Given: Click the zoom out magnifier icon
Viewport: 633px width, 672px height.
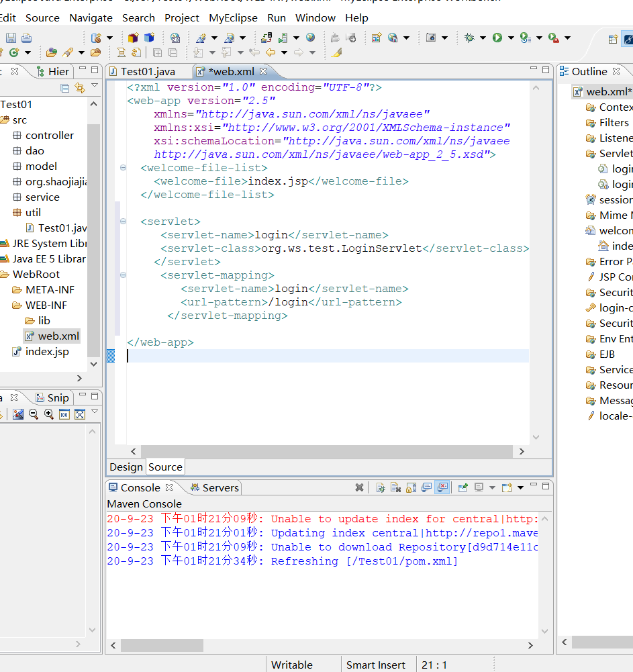Looking at the screenshot, I should click(33, 414).
